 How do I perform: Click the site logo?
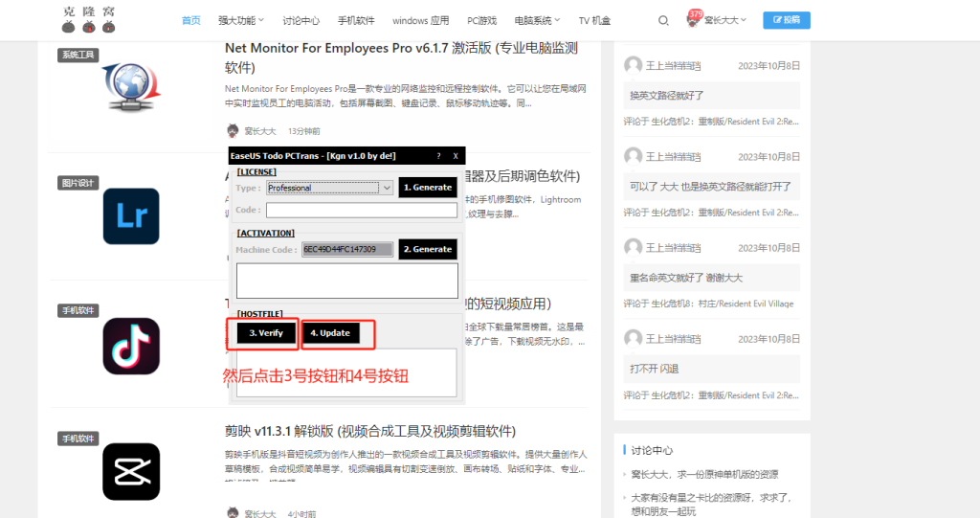click(89, 19)
